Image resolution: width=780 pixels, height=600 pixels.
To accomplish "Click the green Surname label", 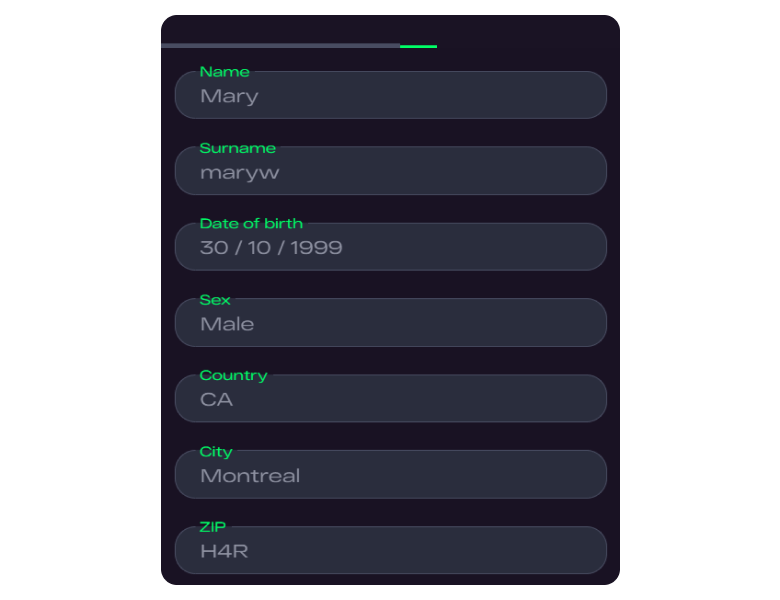I will point(237,148).
